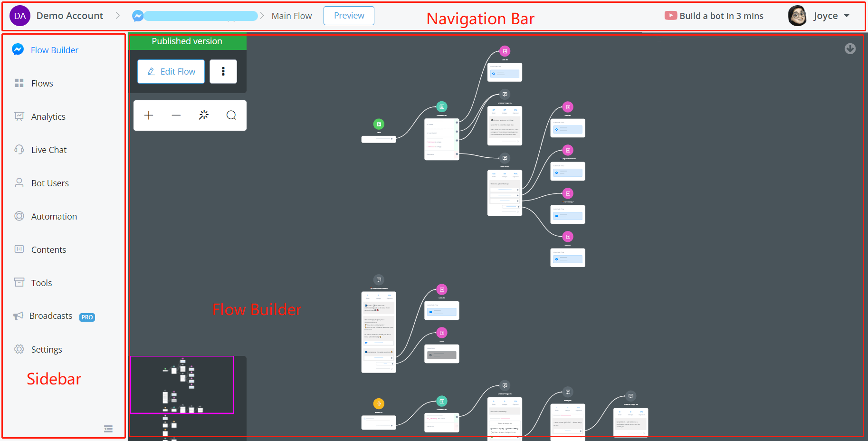The width and height of the screenshot is (868, 441).
Task: Click the Preview button
Action: click(349, 16)
